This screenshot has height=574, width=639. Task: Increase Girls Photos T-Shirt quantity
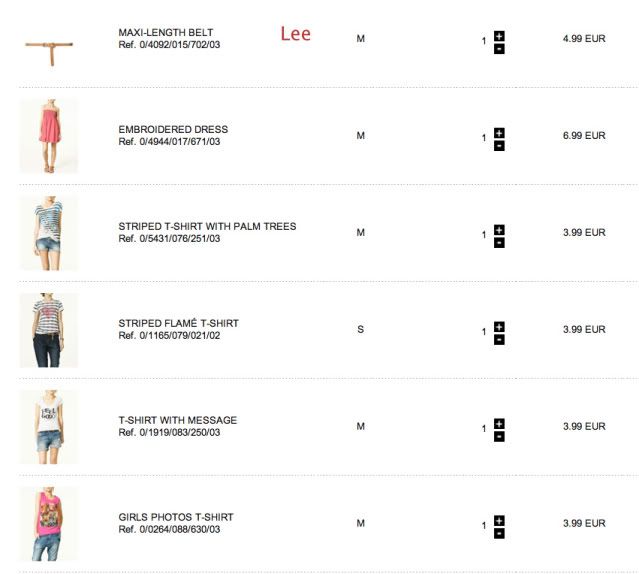tap(499, 521)
